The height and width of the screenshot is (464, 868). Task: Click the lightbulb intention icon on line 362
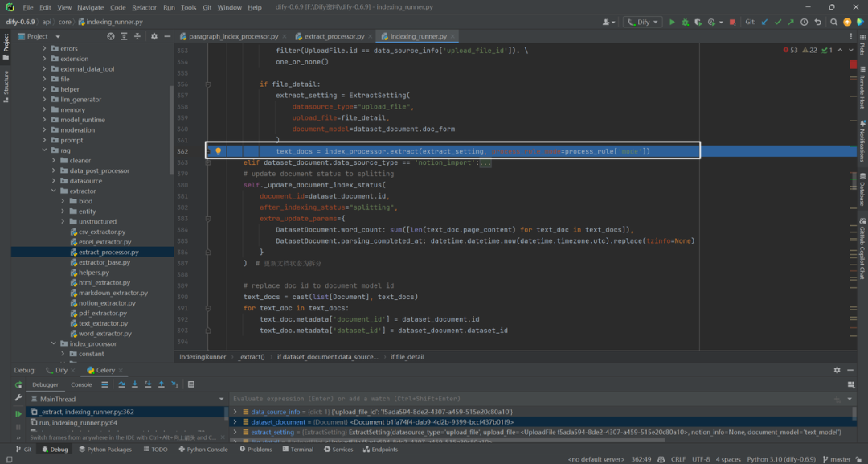(218, 151)
